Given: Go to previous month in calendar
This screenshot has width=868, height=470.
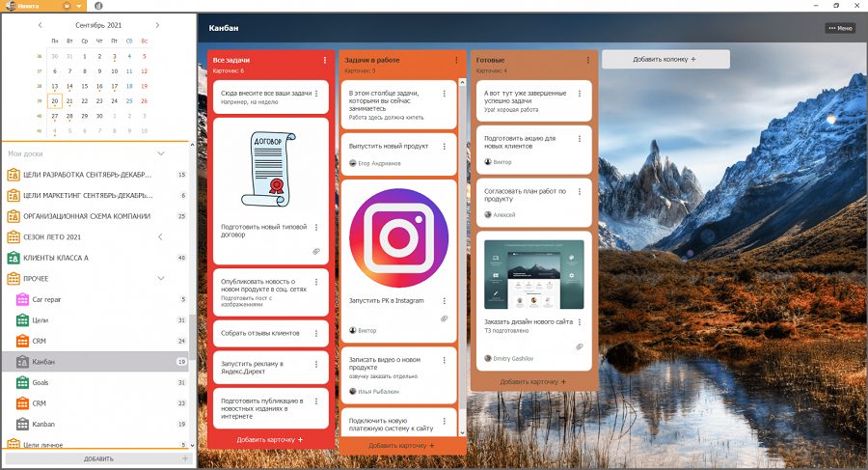Looking at the screenshot, I should click(40, 25).
